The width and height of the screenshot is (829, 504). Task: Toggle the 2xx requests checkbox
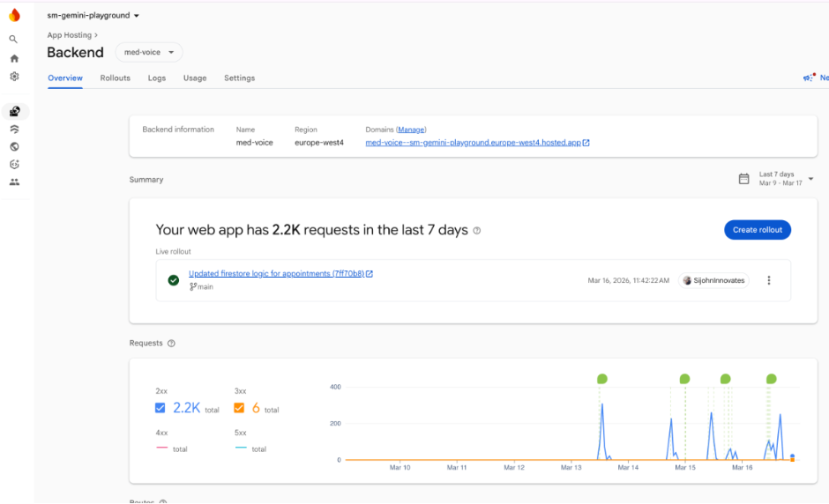coord(161,408)
